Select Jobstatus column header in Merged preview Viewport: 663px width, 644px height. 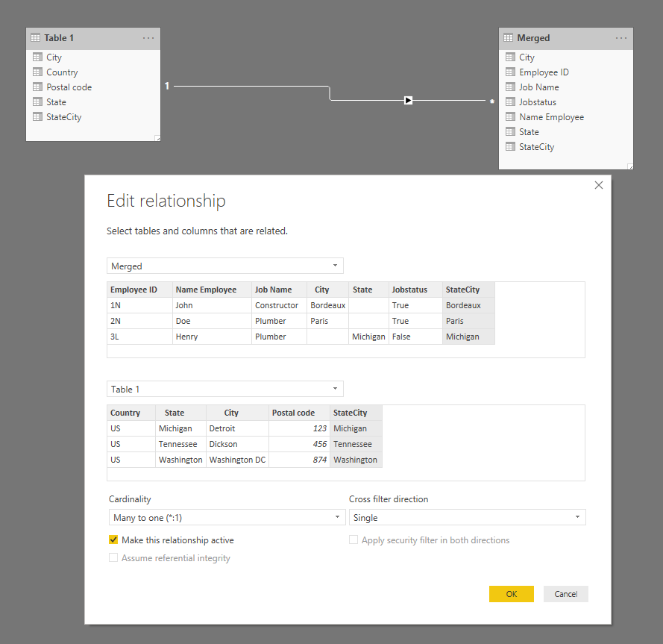[415, 290]
